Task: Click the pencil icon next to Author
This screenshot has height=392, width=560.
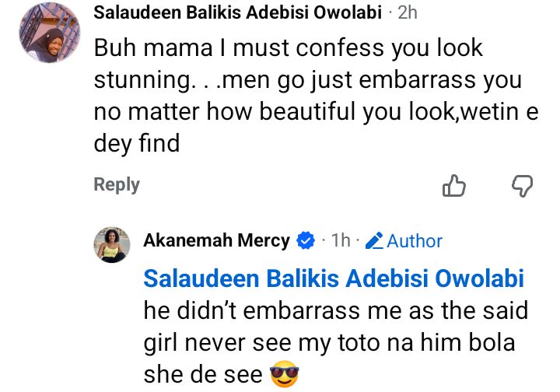Action: click(x=374, y=241)
